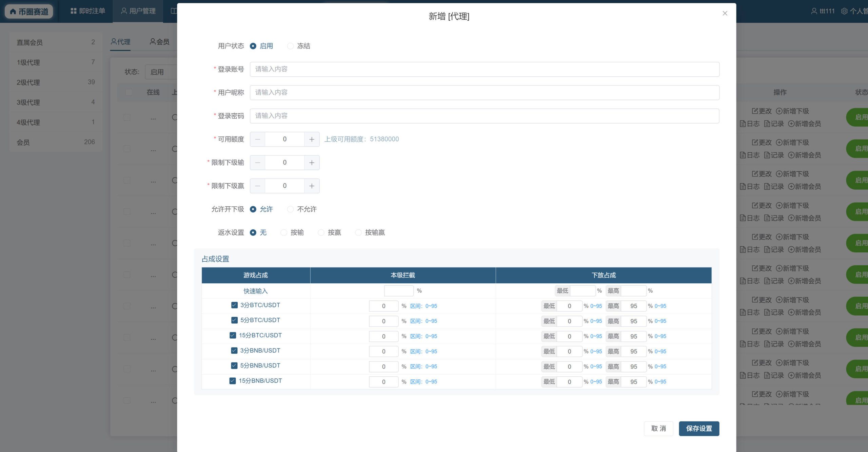Screen dimensions: 868x452
Task: Switch to the 代理 tab
Action: click(x=120, y=42)
